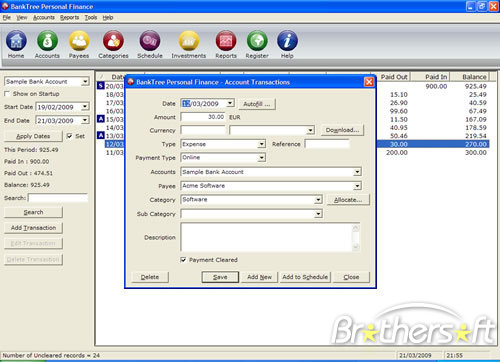Expand the Category dropdown showing Software

coord(318,200)
